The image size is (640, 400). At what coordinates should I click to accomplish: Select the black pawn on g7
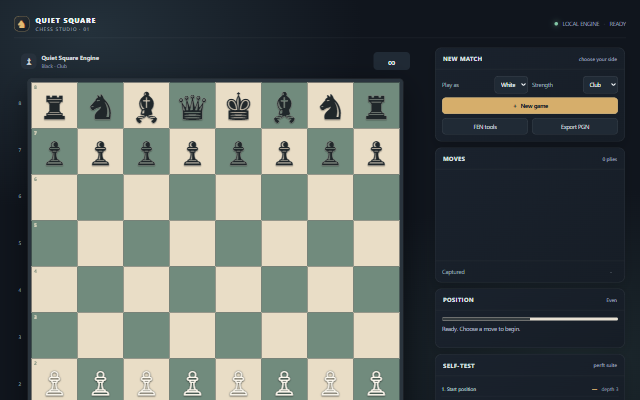click(x=330, y=153)
